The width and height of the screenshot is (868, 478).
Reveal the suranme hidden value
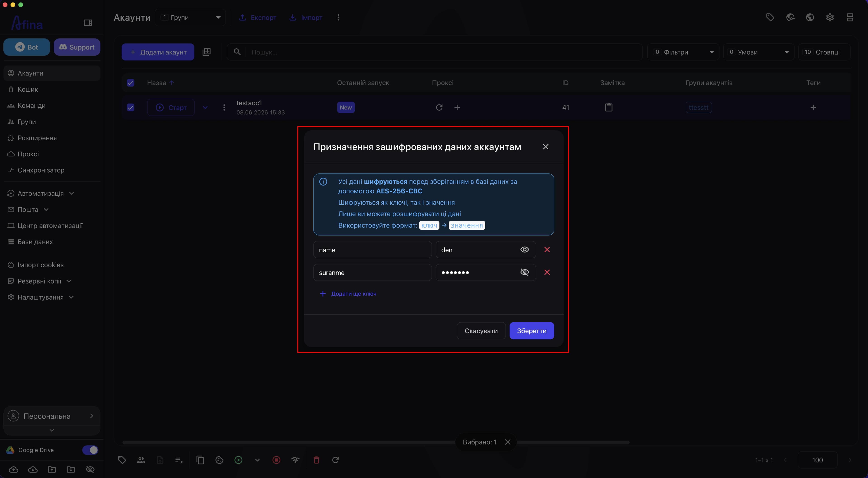click(x=525, y=272)
